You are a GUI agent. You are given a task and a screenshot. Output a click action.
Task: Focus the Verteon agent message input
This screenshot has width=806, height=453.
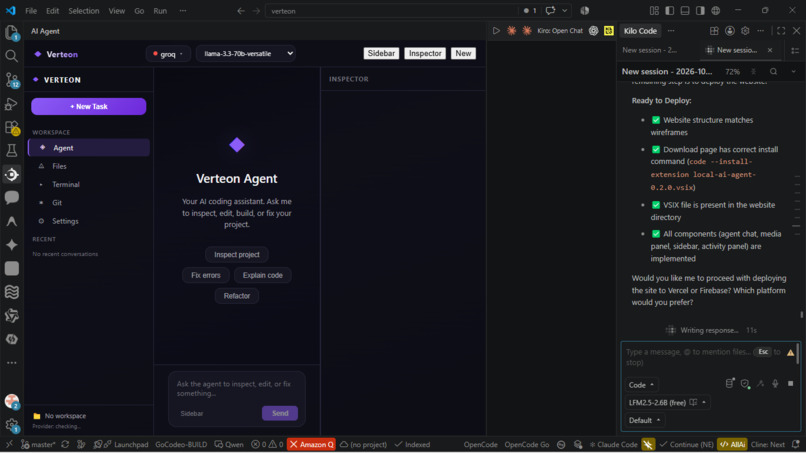[x=236, y=389]
